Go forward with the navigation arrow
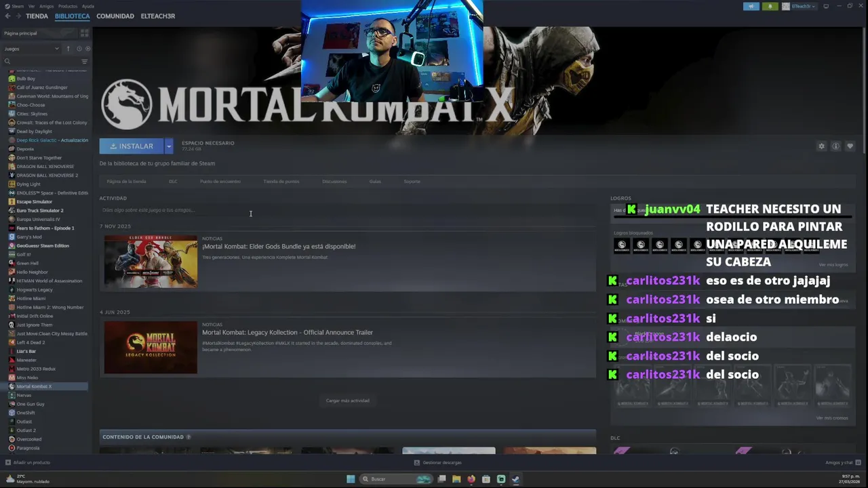Screen dimensions: 868x488 coord(18,16)
